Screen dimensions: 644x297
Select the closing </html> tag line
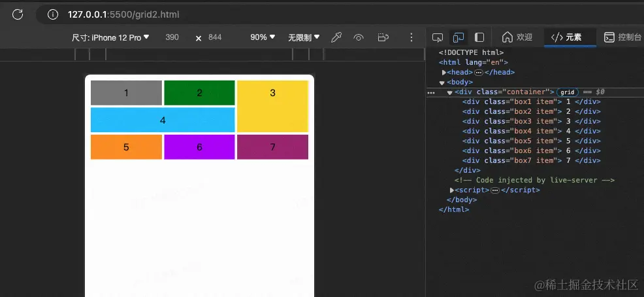(454, 209)
